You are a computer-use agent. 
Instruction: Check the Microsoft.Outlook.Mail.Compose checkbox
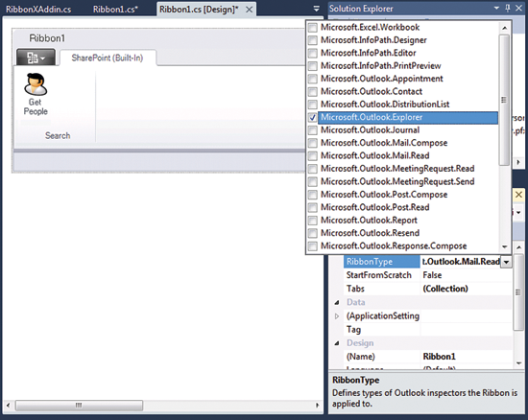click(x=313, y=143)
